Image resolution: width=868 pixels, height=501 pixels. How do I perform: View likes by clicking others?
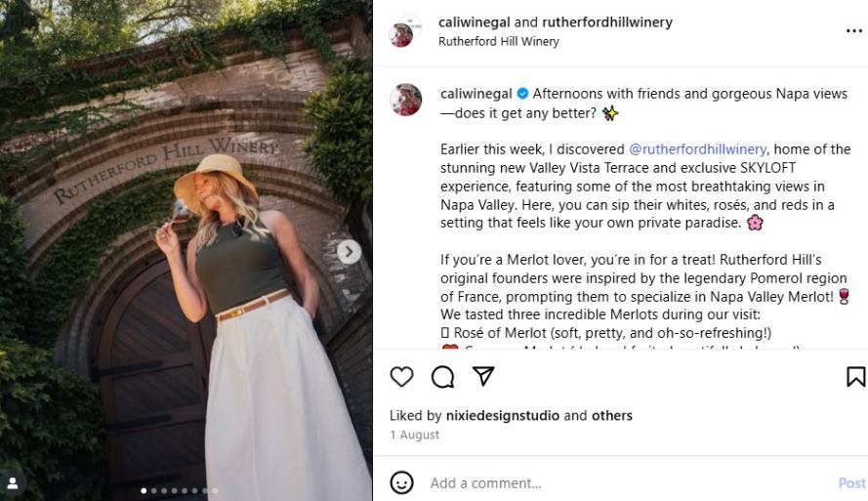[x=611, y=415]
